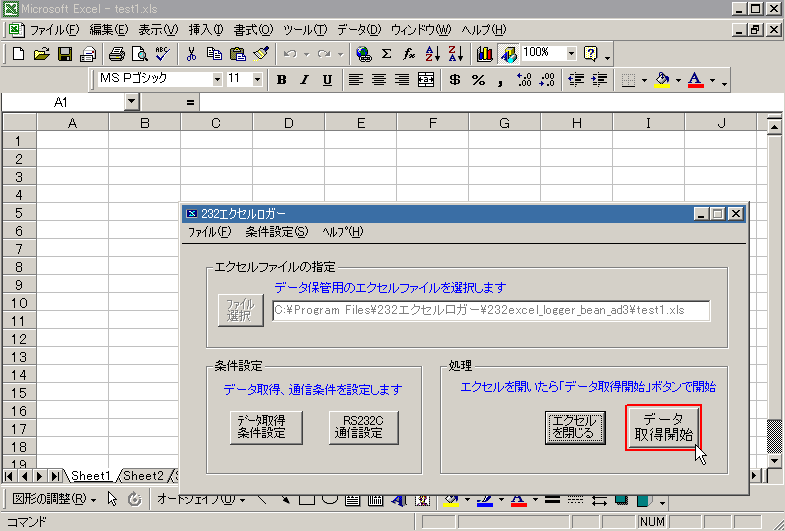Image resolution: width=785 pixels, height=531 pixels.
Task: Click the Excel file path field
Action: (491, 310)
